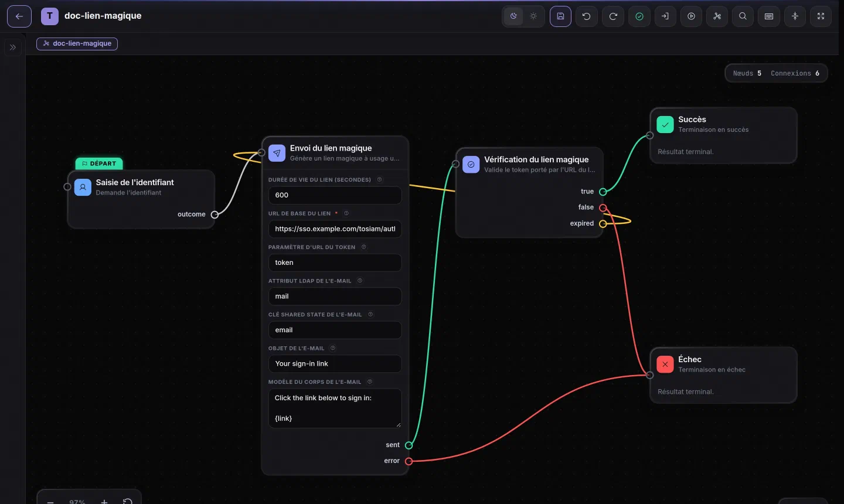Click the LDAP attribute field containing mail

pos(335,297)
